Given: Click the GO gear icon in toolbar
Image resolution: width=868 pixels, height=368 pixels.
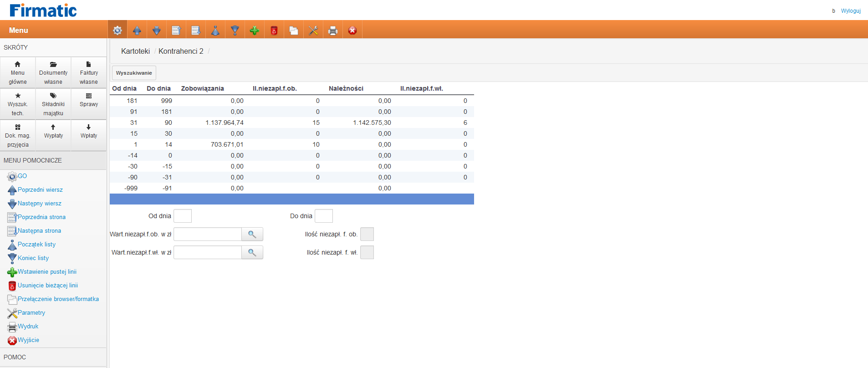Looking at the screenshot, I should [x=117, y=31].
